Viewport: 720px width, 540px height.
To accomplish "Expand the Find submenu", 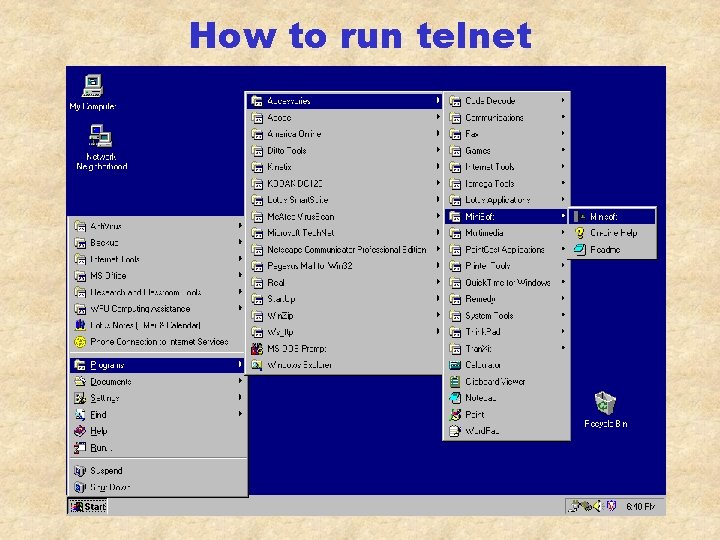I will tap(158, 415).
